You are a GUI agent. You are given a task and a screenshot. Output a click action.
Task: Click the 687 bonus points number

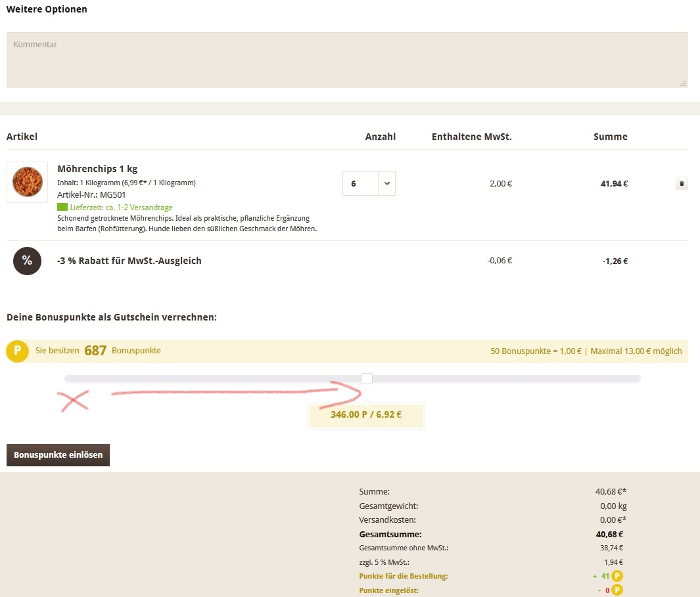point(95,351)
